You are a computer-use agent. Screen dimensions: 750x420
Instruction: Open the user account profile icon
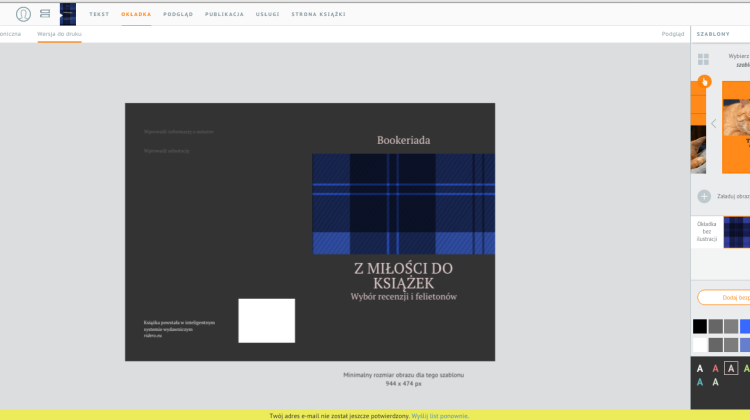[23, 14]
